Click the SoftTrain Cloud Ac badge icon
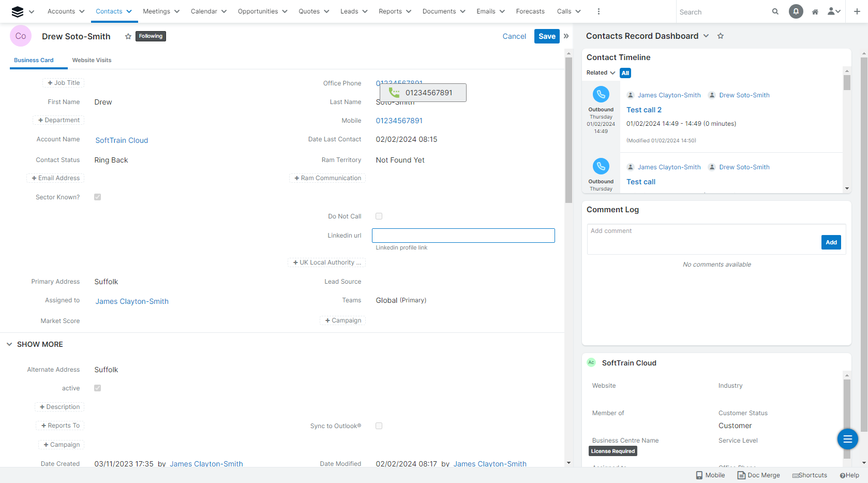Viewport: 868px width, 483px height. pos(591,362)
